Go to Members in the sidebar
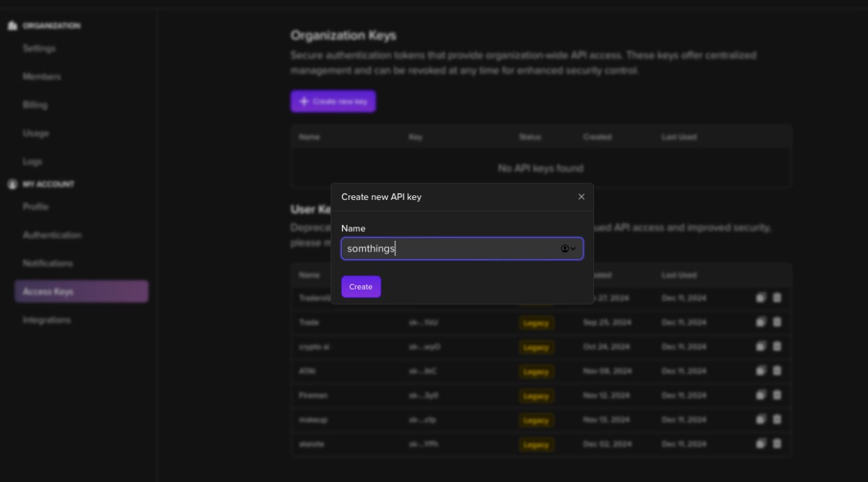Viewport: 868px width, 482px height. 42,77
